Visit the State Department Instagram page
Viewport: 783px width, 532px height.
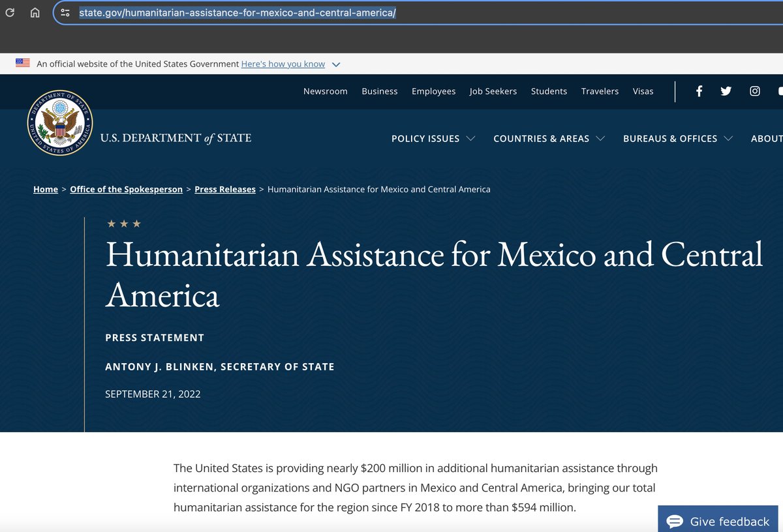tap(755, 91)
